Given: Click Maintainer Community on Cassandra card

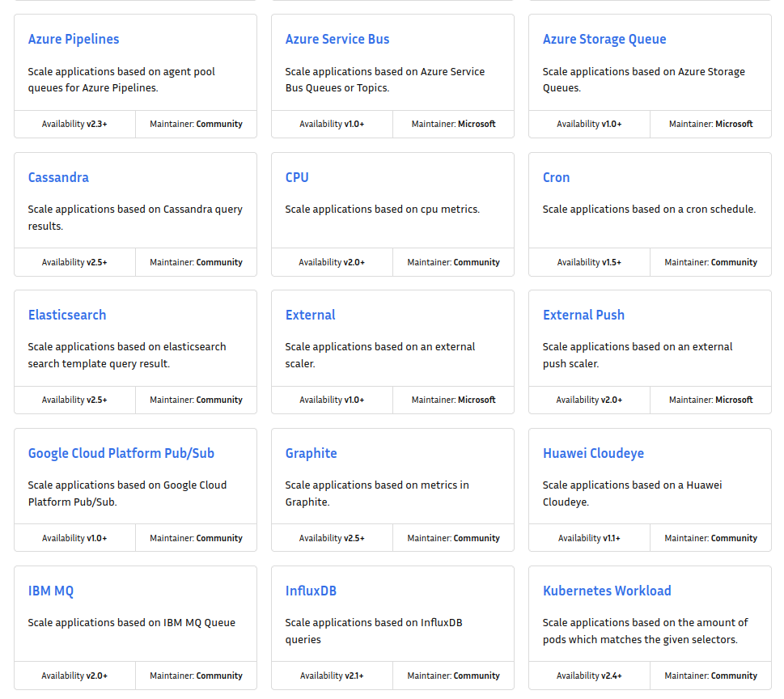Looking at the screenshot, I should tap(196, 262).
